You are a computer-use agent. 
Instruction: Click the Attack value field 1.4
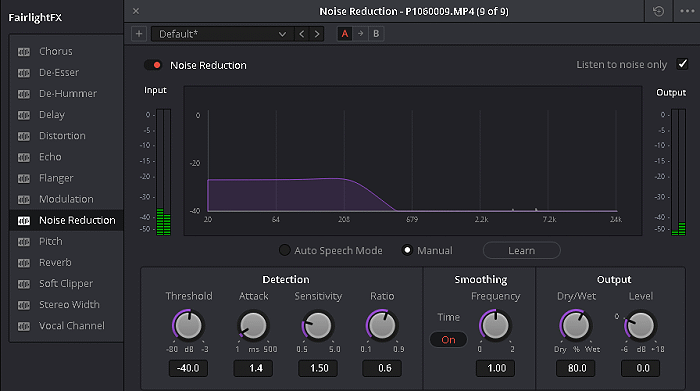point(253,368)
